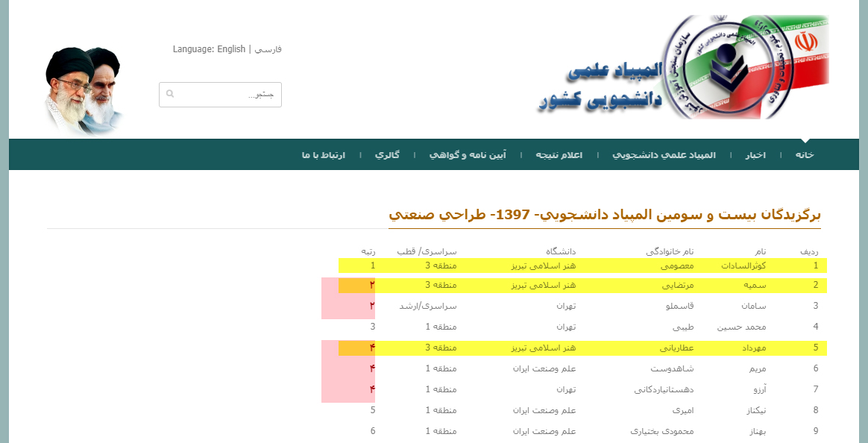Open the گالري menu item
Image resolution: width=868 pixels, height=443 pixels.
tap(387, 155)
